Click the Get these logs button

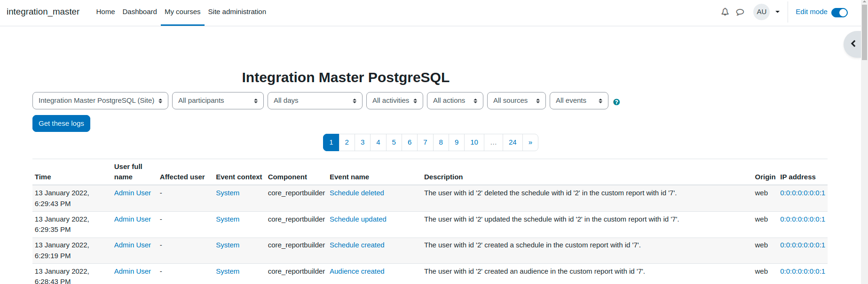point(61,123)
